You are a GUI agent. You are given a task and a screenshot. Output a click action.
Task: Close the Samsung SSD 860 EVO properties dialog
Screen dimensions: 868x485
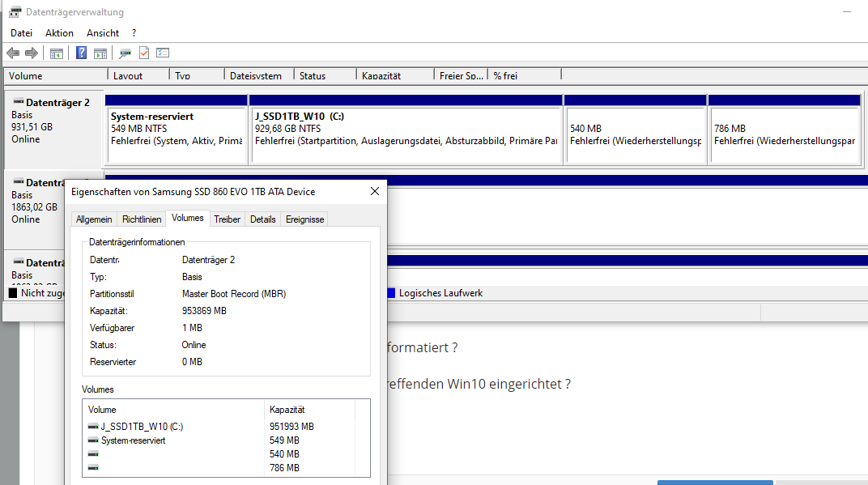click(x=375, y=191)
